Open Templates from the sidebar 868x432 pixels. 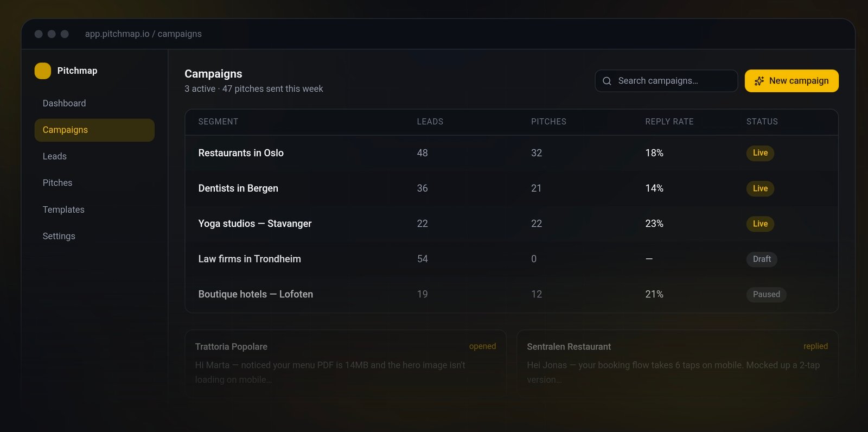click(x=94, y=209)
